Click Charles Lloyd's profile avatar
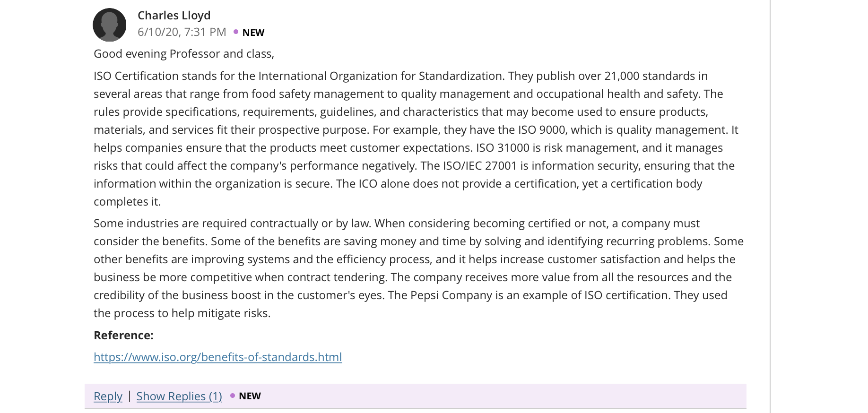The height and width of the screenshot is (413, 868). [109, 25]
